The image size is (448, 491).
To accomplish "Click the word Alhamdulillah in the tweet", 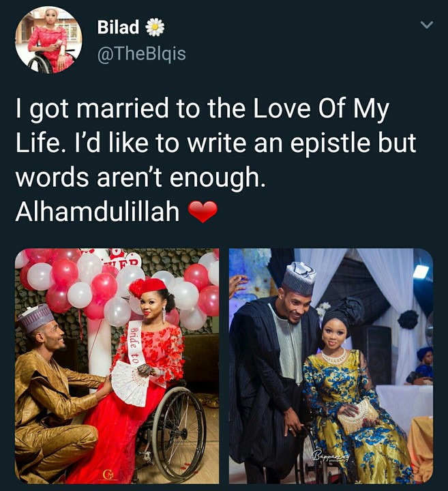I will coord(97,213).
